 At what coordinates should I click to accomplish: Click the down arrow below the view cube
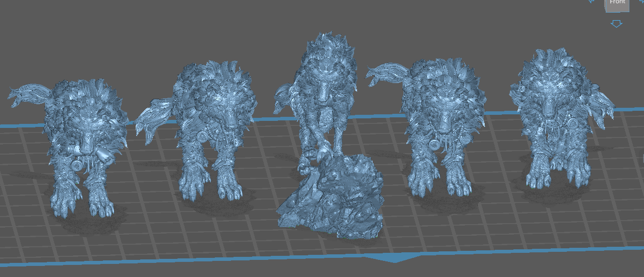coord(616,24)
